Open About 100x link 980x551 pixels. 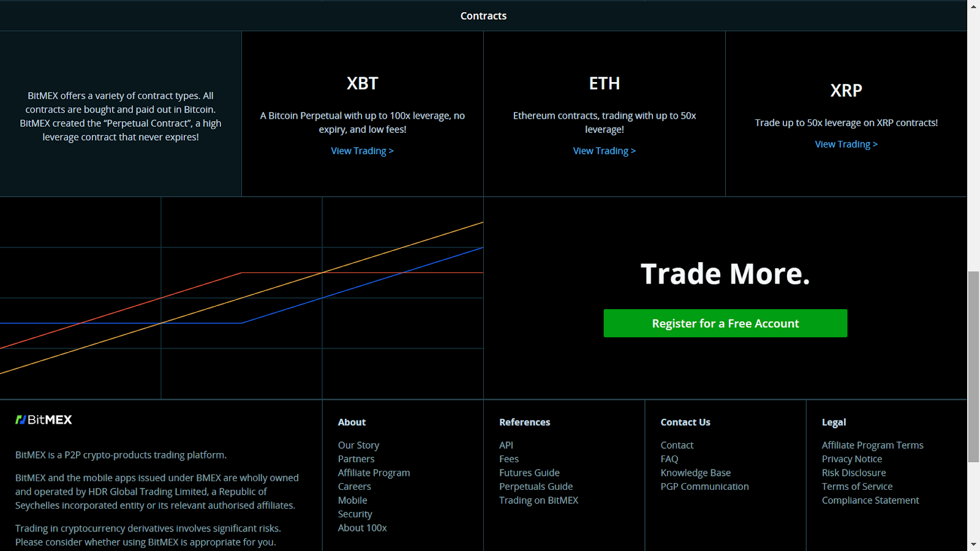click(x=363, y=528)
